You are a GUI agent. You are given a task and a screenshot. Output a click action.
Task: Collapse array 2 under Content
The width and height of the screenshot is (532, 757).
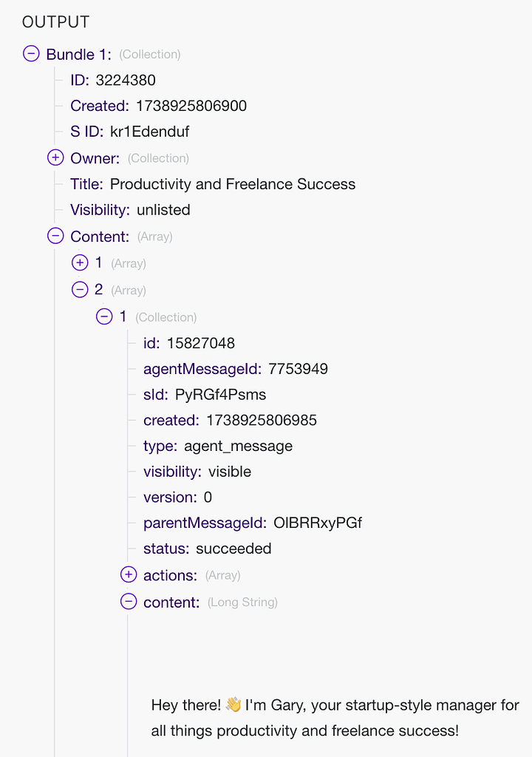tap(80, 289)
